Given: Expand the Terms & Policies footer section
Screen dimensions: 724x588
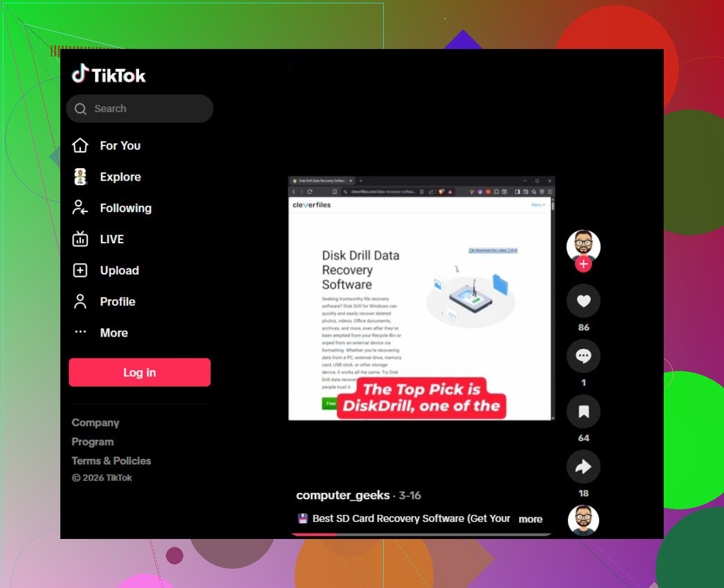Looking at the screenshot, I should pos(111,461).
